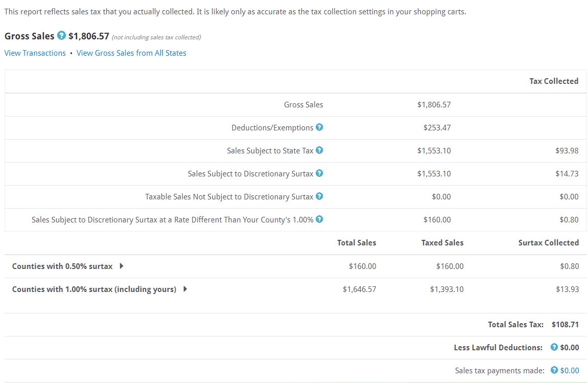Image resolution: width=588 pixels, height=383 pixels.
Task: Follow View Gross Sales from All States link
Action: click(131, 53)
